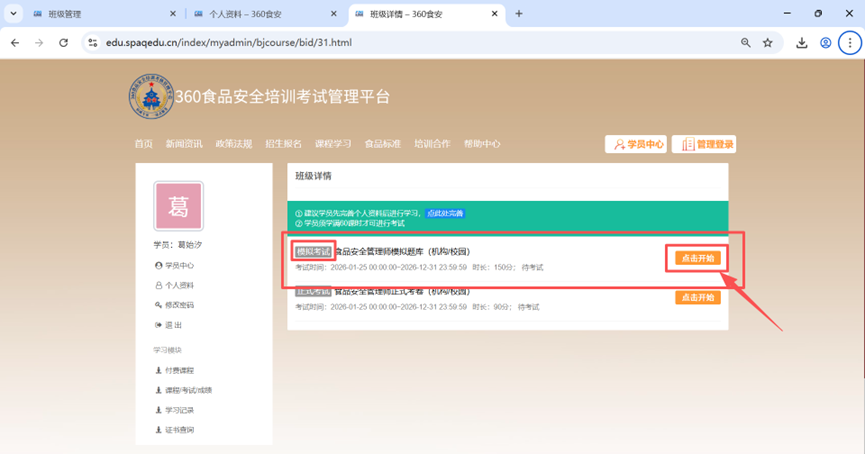
Task: Open 证书查询 in the sidebar
Action: pos(179,430)
